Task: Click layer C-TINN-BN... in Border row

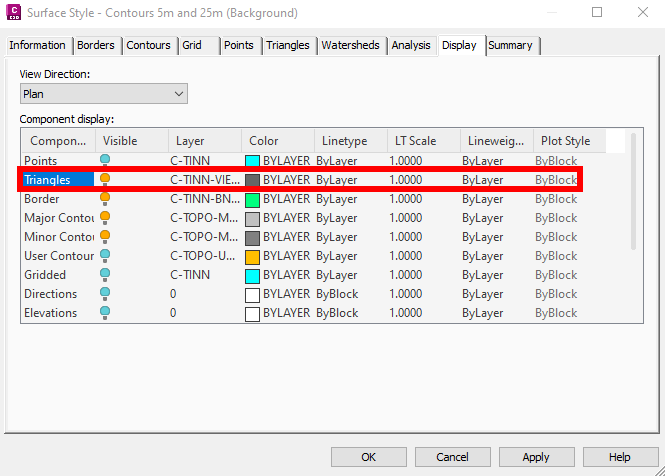Action: pyautogui.click(x=205, y=199)
